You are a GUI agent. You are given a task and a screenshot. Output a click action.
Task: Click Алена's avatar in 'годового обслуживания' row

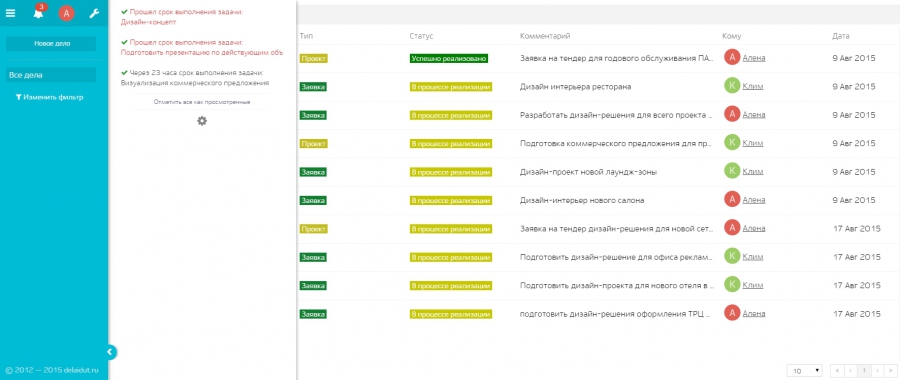[732, 58]
